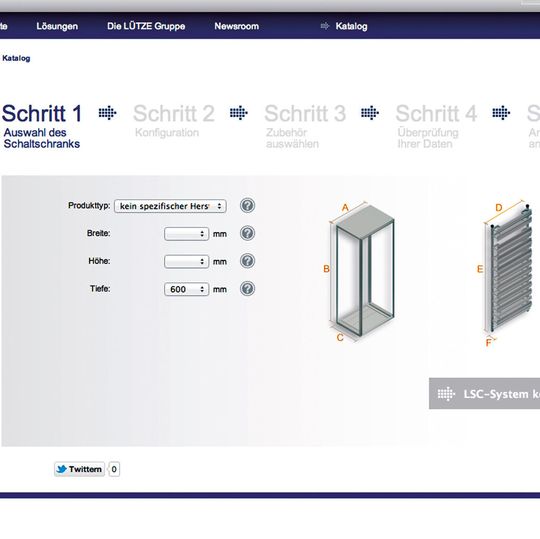This screenshot has width=540, height=539.
Task: Click the cabinet illustration with A B C
Action: (359, 271)
